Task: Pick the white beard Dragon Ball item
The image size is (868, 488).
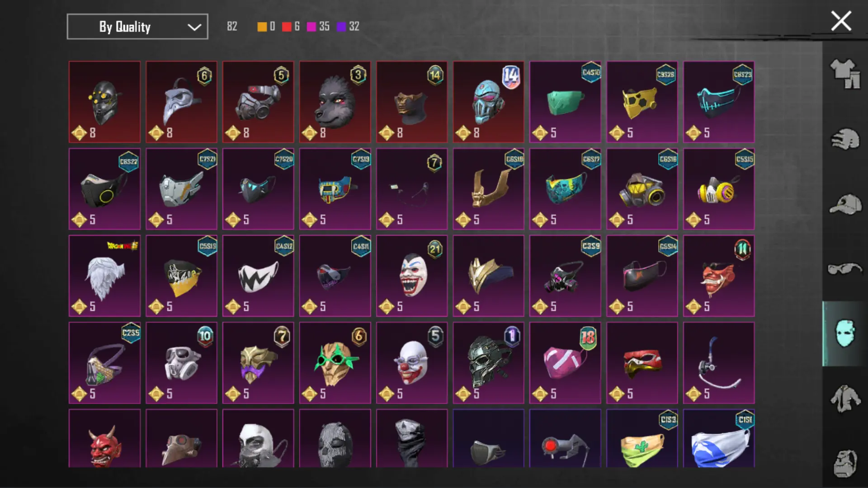Action: pos(104,276)
